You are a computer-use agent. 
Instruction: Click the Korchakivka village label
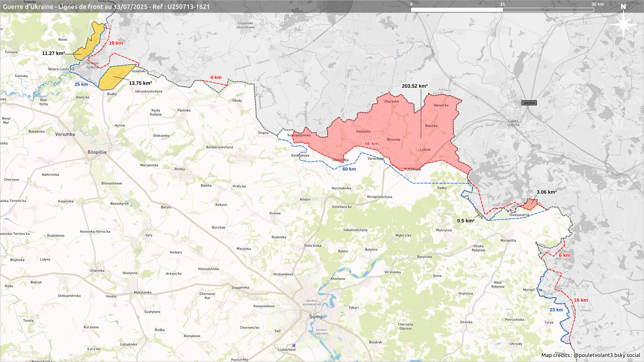[341, 188]
